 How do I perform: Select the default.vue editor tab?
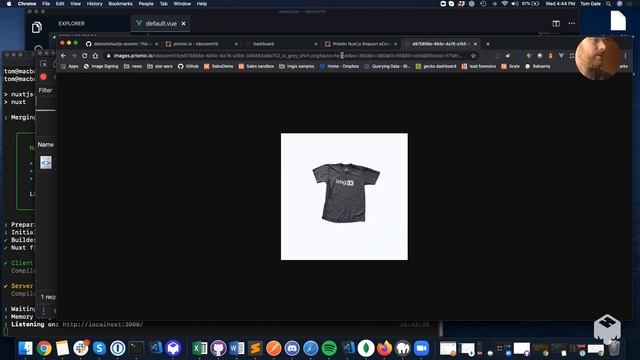click(x=161, y=24)
